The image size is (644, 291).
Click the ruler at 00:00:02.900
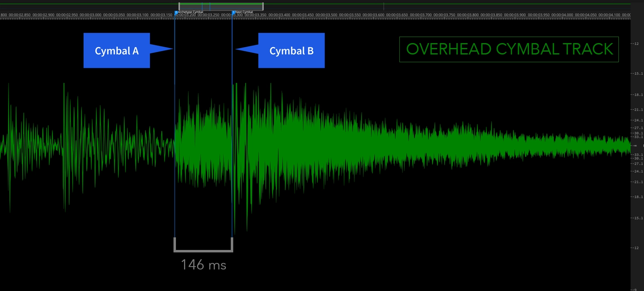coord(43,15)
